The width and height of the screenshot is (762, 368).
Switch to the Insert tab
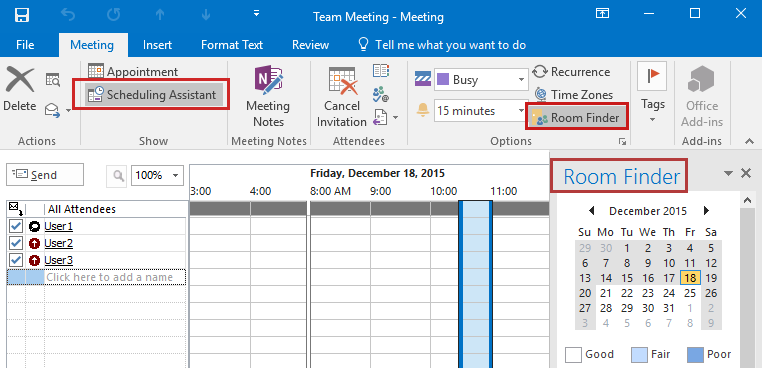pyautogui.click(x=157, y=45)
